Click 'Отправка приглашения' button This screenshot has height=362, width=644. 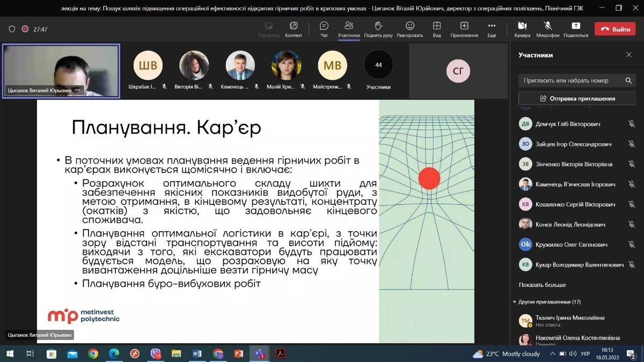[577, 99]
